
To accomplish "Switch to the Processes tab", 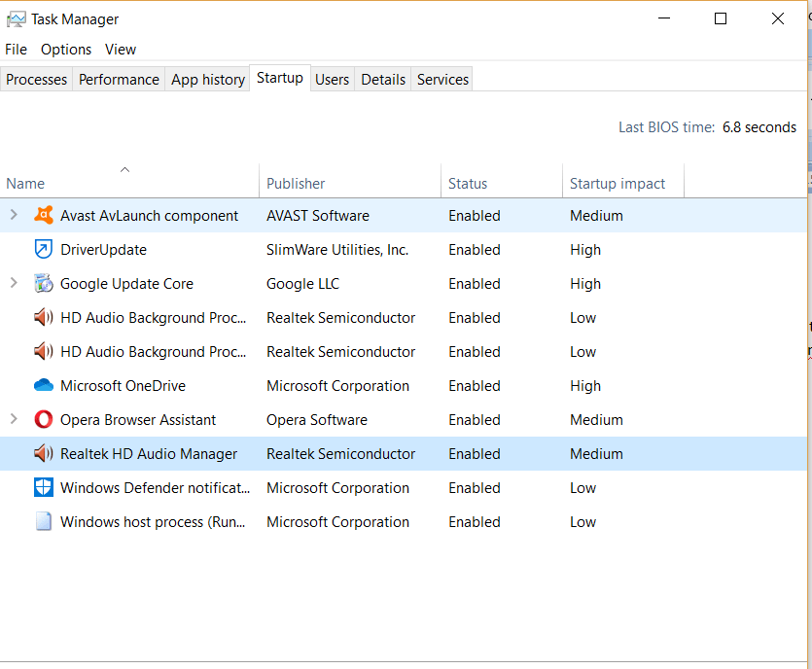I will [36, 79].
